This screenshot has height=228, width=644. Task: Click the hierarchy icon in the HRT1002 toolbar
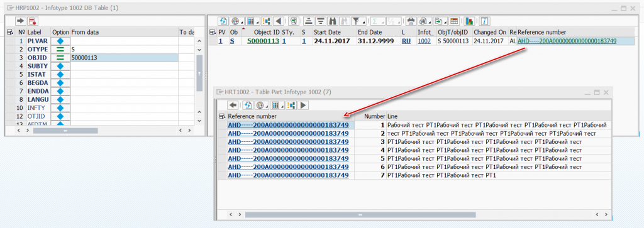click(292, 106)
